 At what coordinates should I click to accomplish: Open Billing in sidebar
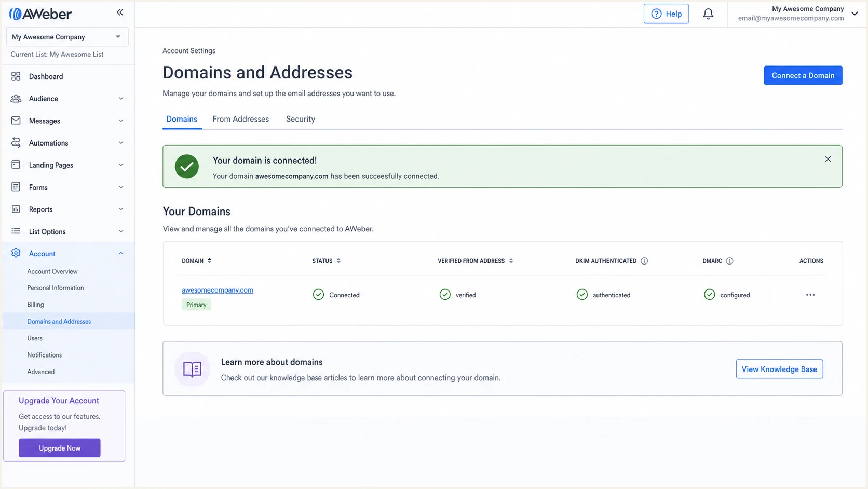tap(35, 305)
